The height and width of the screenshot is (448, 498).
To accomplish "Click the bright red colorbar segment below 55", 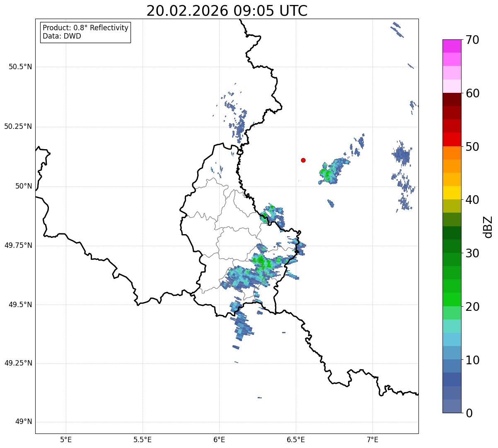I will [452, 139].
